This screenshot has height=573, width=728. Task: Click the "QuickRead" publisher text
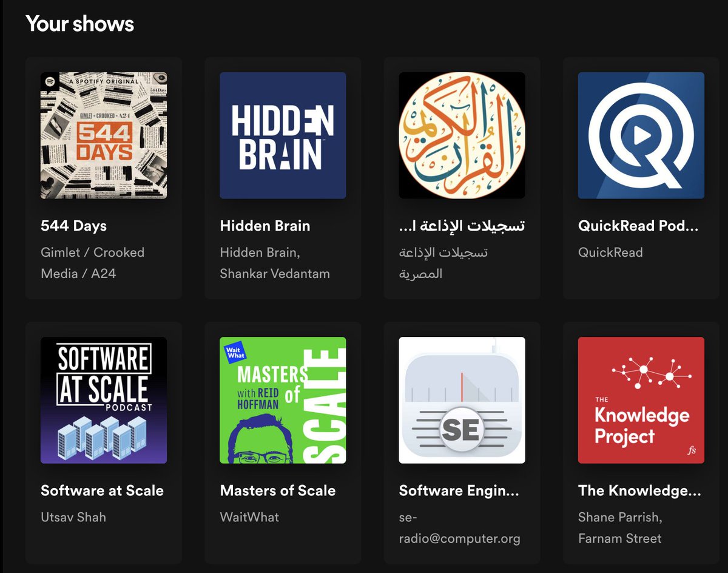point(610,253)
